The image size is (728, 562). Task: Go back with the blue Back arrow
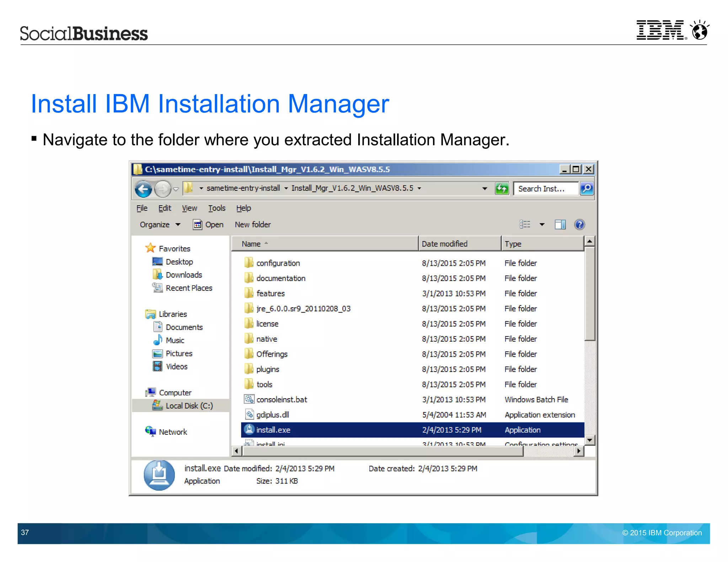143,189
